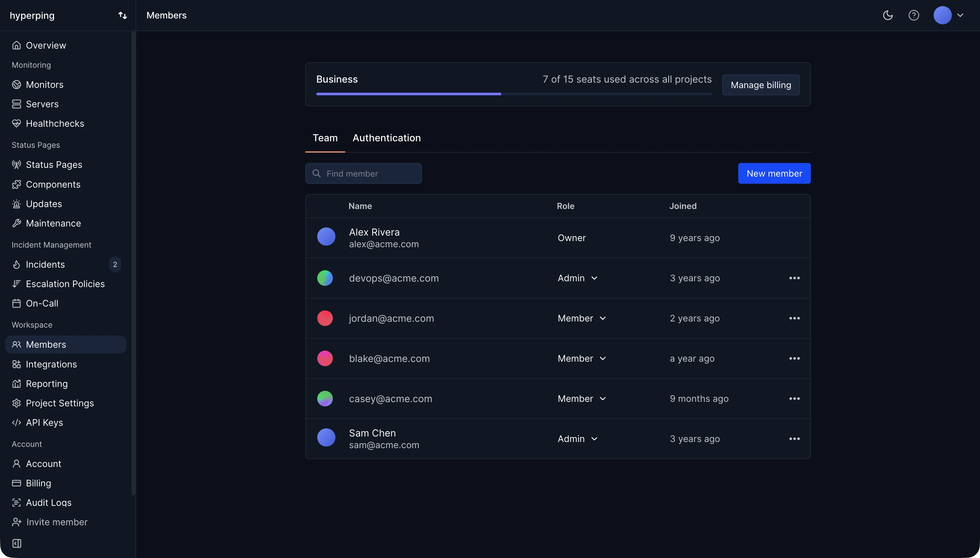Click the Manage billing button
The height and width of the screenshot is (558, 980).
(x=761, y=85)
